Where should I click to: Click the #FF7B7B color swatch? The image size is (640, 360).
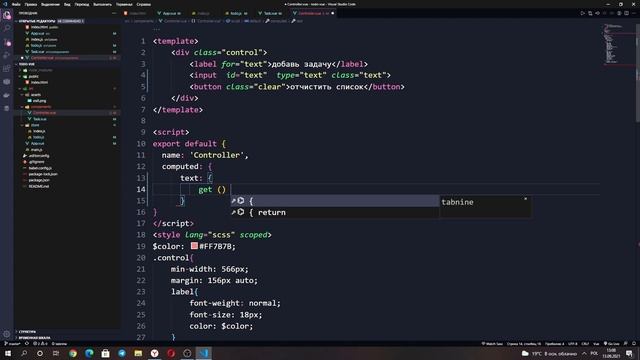tap(194, 246)
